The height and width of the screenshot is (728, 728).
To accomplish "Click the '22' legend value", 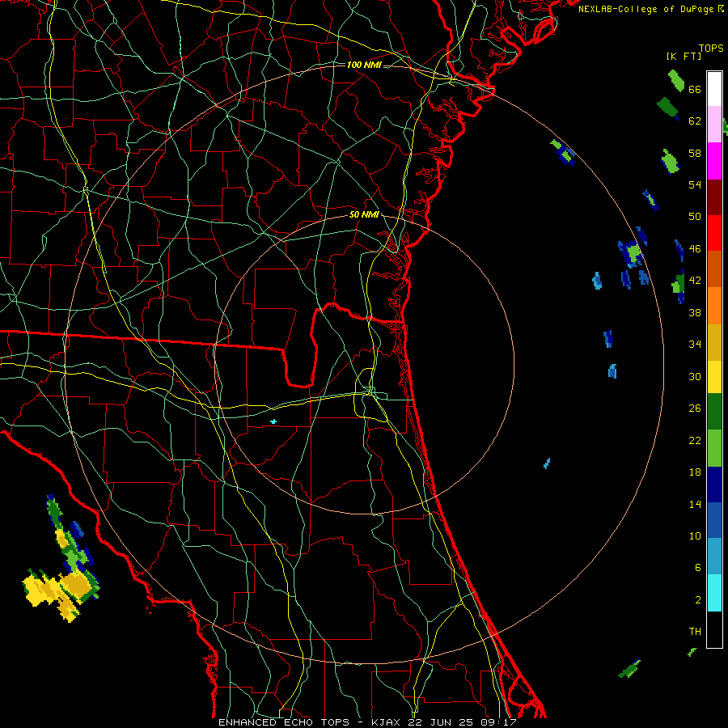I will 695,440.
